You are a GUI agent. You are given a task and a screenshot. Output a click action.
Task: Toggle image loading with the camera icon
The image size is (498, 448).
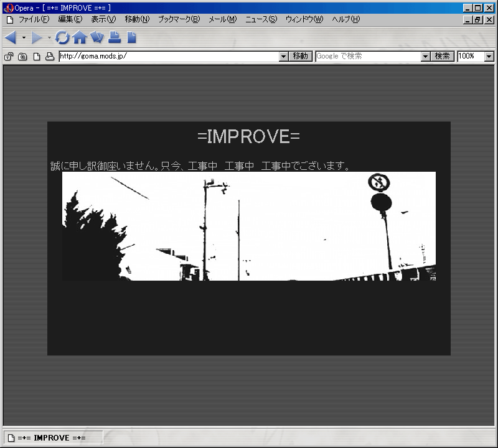point(22,57)
